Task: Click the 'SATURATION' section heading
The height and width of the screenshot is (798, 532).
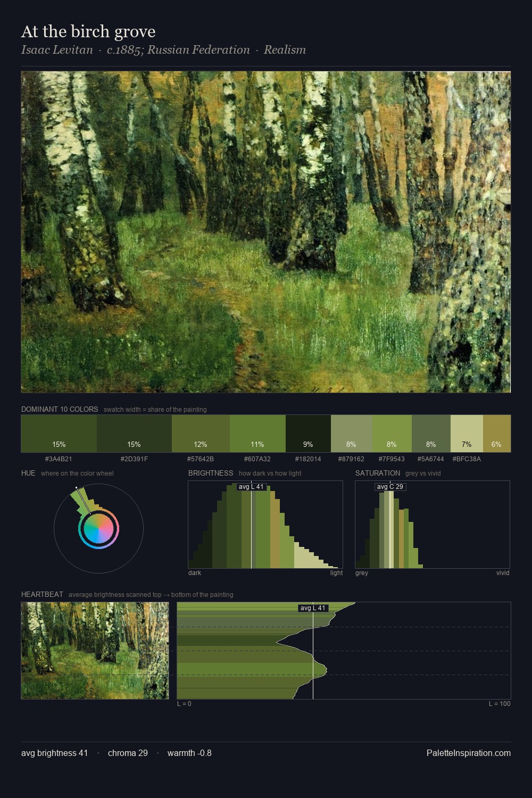Action: point(378,473)
